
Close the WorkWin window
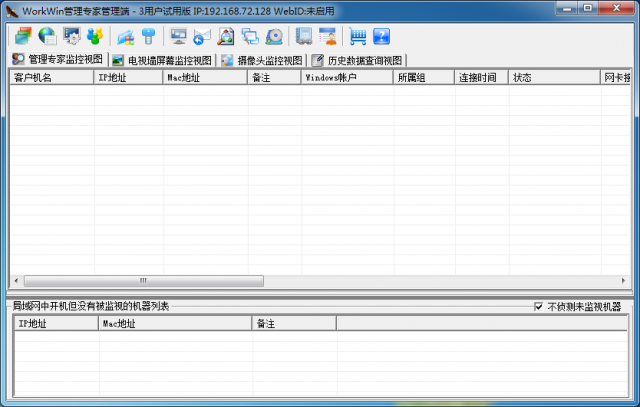pos(616,8)
